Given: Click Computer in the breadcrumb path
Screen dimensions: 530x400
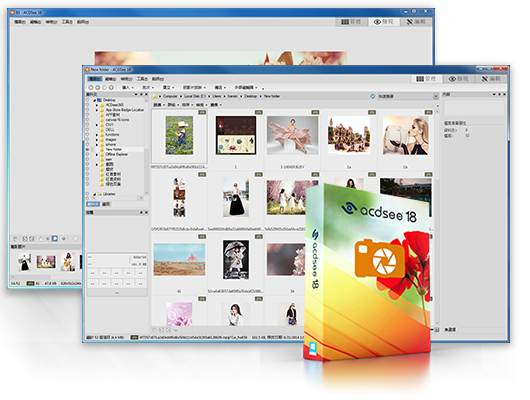Looking at the screenshot, I should 170,96.
